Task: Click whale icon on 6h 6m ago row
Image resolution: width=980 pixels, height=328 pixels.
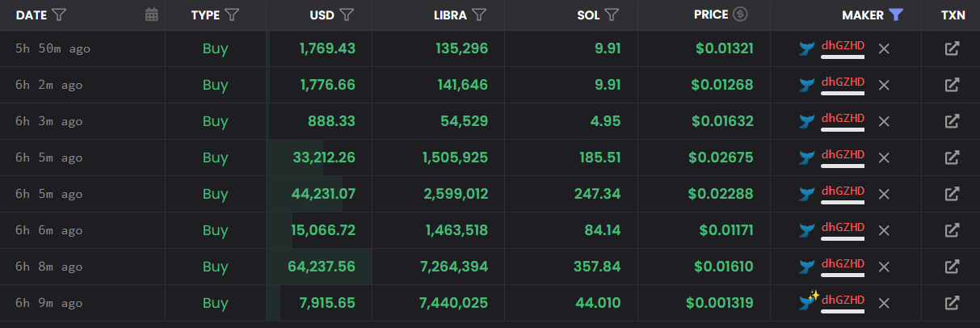Action: coord(806,230)
